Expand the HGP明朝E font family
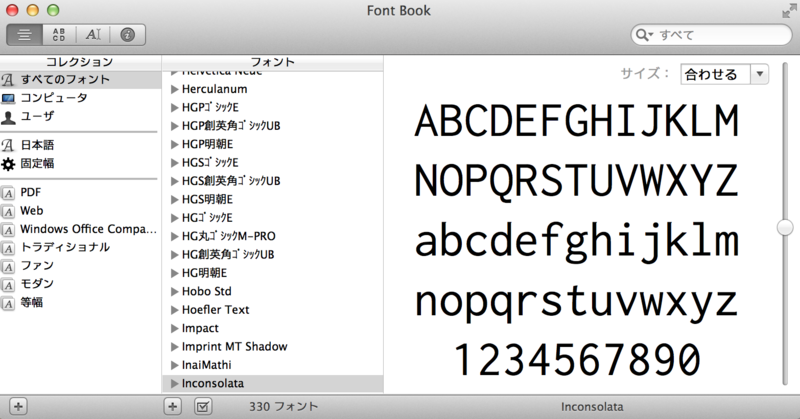 (174, 144)
